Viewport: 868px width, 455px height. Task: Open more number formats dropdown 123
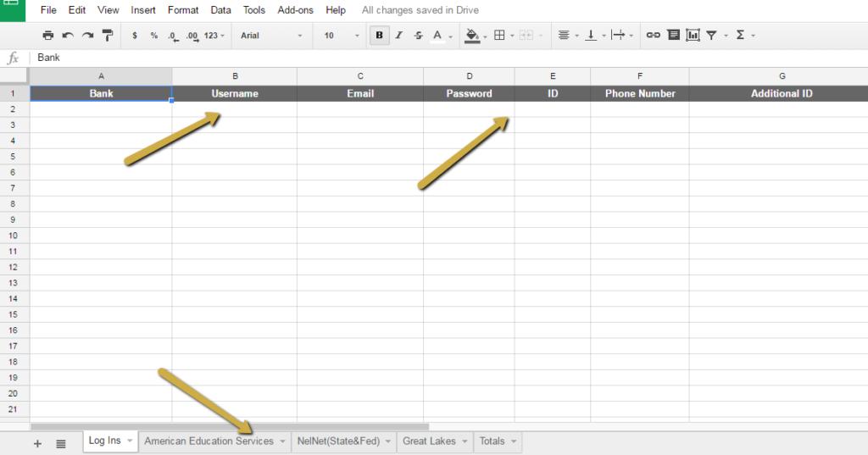214,36
